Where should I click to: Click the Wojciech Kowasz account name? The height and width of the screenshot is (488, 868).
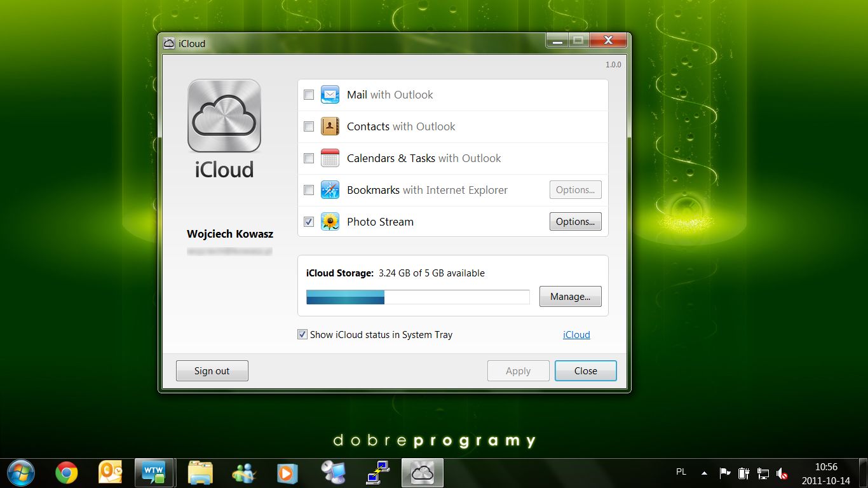(230, 234)
